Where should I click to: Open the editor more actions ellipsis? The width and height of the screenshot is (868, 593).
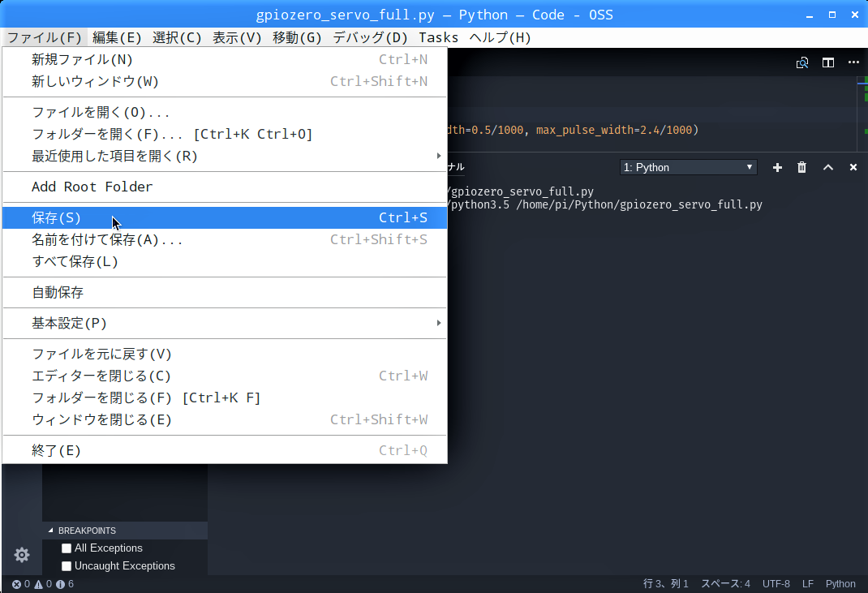pos(853,62)
